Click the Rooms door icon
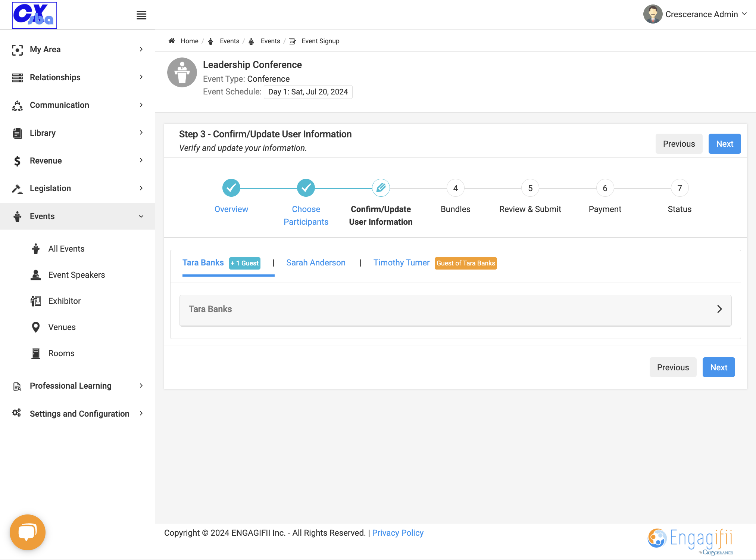Screen dimensions: 756x560 coord(36,354)
